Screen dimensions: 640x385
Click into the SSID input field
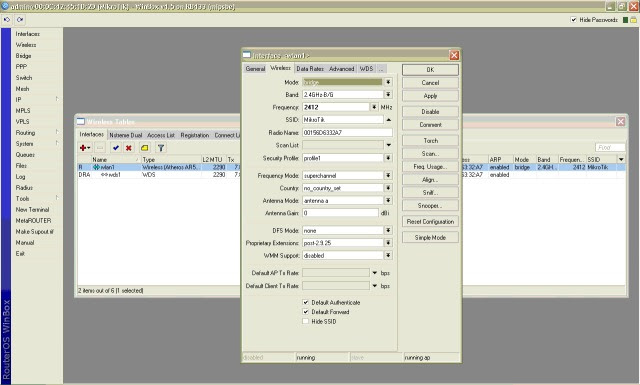click(x=342, y=120)
